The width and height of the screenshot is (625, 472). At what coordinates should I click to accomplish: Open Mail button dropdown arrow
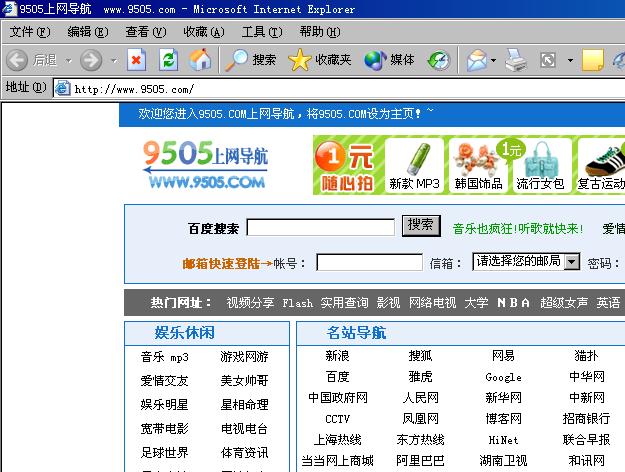coord(493,61)
